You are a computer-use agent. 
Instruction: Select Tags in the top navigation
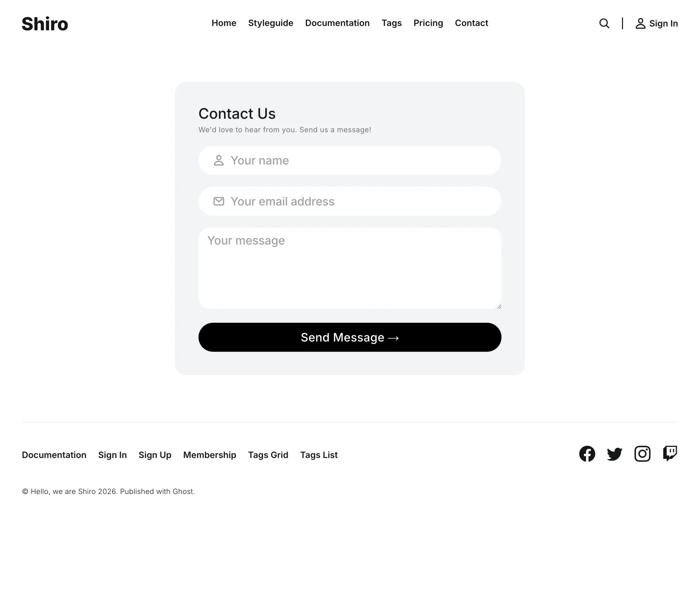[392, 23]
